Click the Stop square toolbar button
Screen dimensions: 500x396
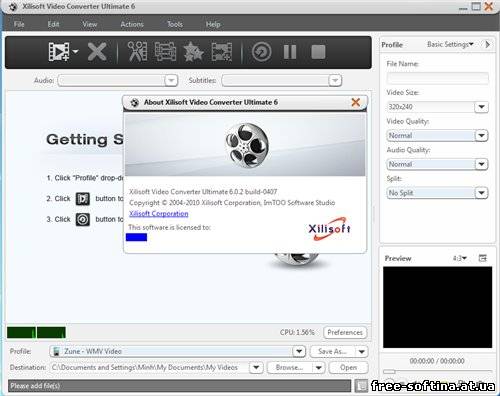(318, 52)
